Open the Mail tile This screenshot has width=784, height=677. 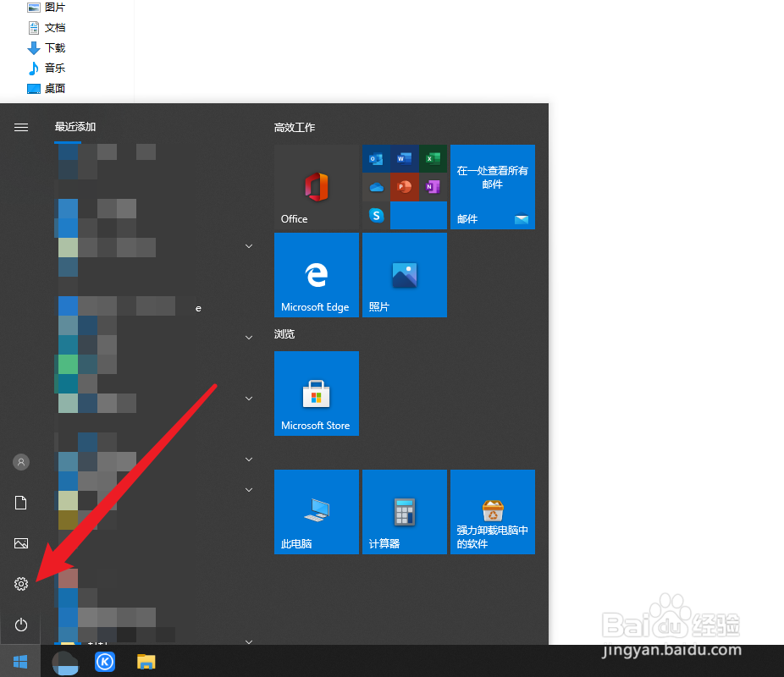(493, 187)
